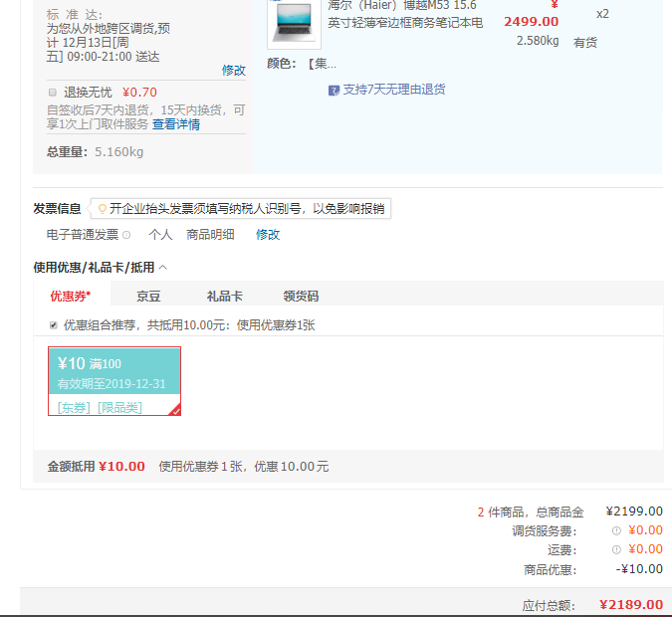Switch to the 京豆 tab

[x=148, y=297]
